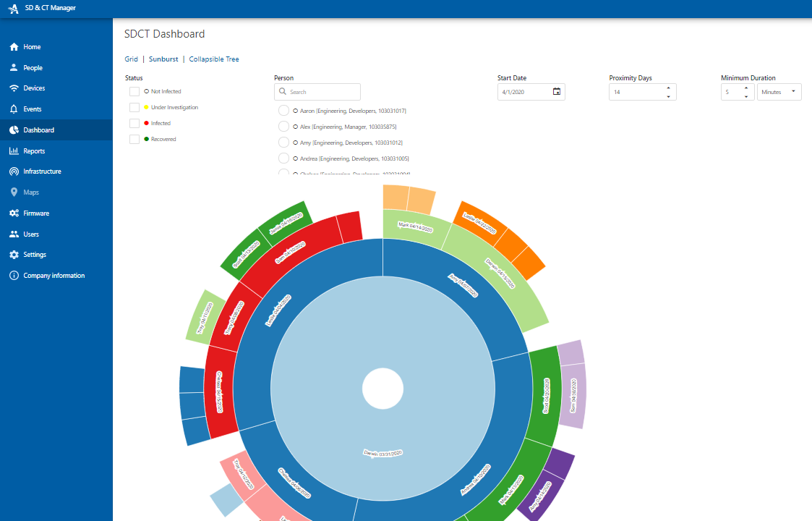Click the Company information info icon

coord(14,276)
